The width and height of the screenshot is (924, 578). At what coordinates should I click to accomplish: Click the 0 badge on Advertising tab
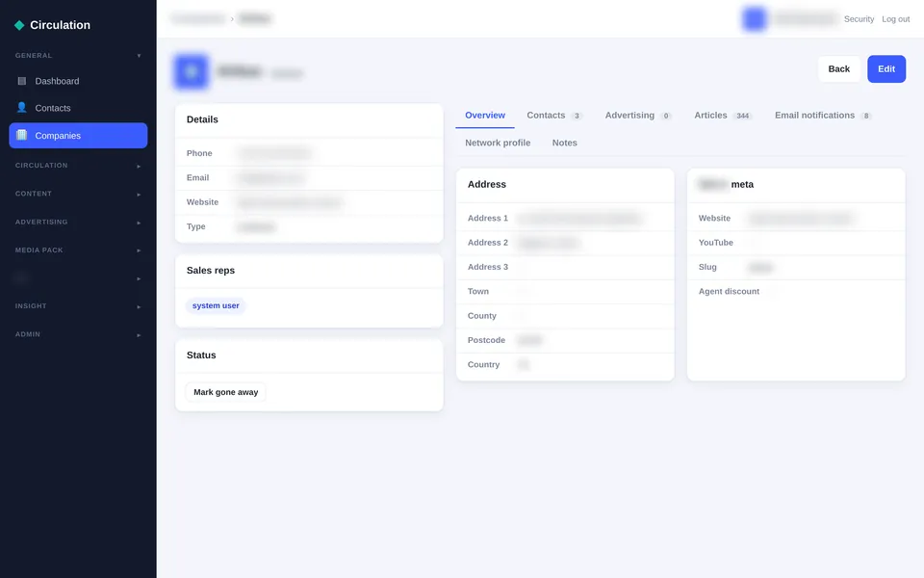(x=666, y=116)
